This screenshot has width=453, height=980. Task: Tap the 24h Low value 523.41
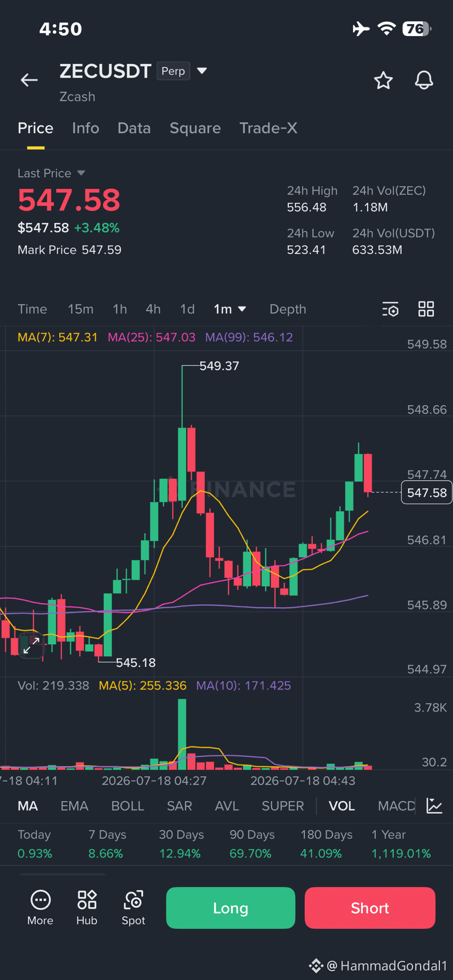(306, 250)
